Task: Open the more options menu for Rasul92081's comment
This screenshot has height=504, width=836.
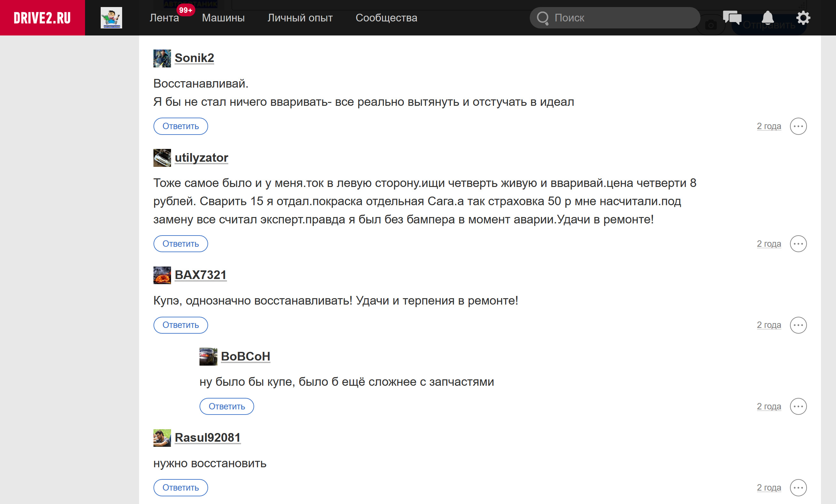Action: coord(798,487)
